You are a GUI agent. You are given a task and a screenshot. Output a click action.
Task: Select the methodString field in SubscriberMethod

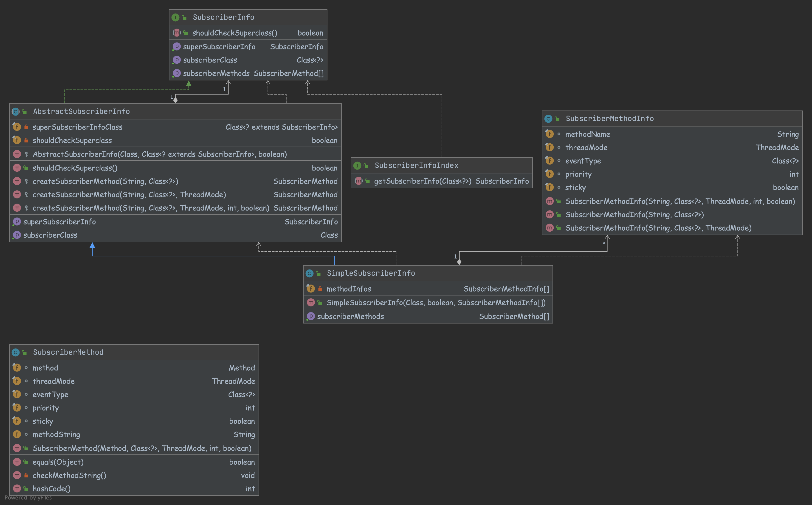coord(133,434)
